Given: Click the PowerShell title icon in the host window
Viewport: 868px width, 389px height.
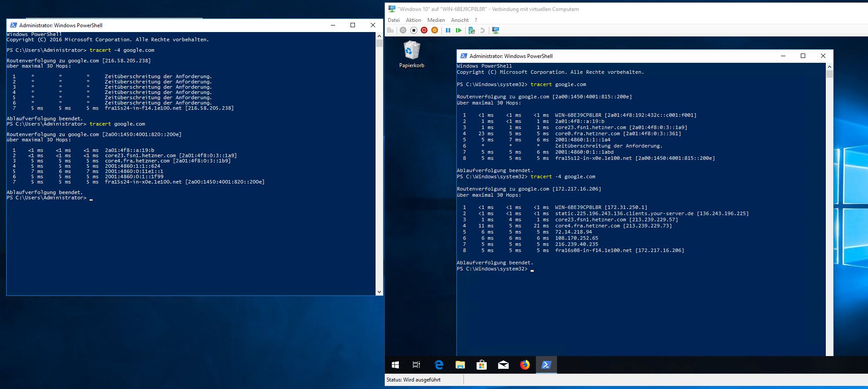Looking at the screenshot, I should tap(13, 25).
